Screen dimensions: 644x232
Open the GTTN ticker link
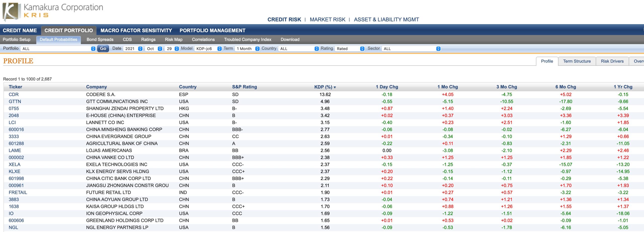pyautogui.click(x=15, y=102)
